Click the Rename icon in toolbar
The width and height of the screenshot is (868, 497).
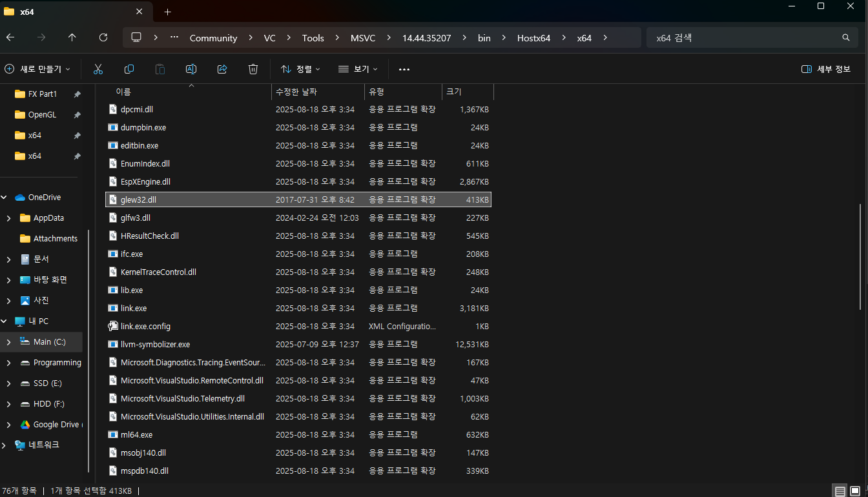coord(191,69)
